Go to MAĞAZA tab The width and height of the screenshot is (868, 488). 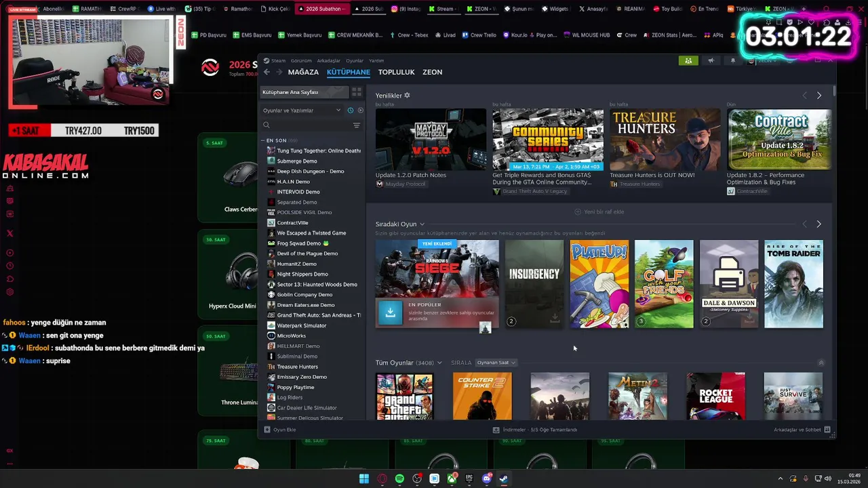(303, 72)
